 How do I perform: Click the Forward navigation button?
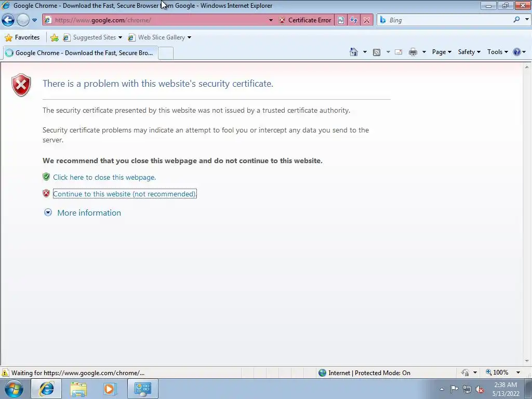(23, 20)
